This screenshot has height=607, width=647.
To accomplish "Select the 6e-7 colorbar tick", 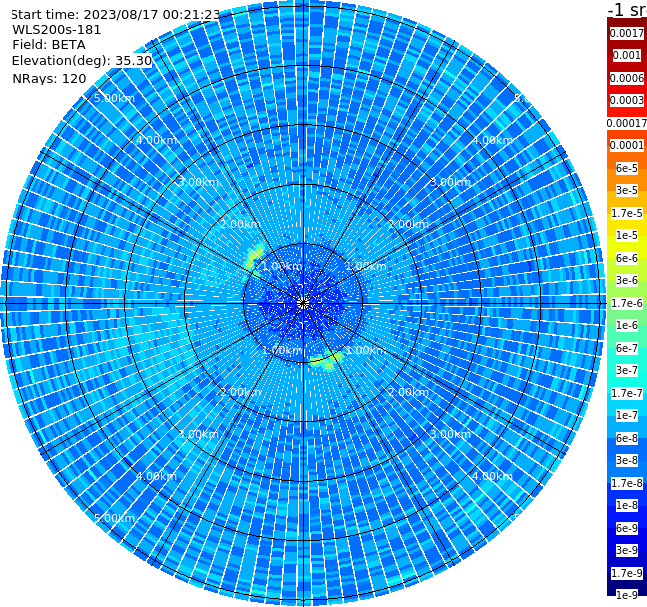I will point(627,348).
